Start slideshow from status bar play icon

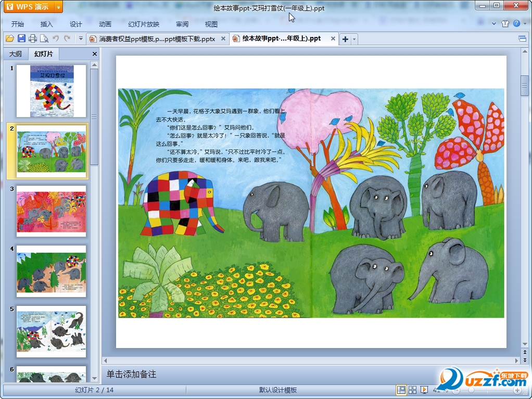coord(424,390)
